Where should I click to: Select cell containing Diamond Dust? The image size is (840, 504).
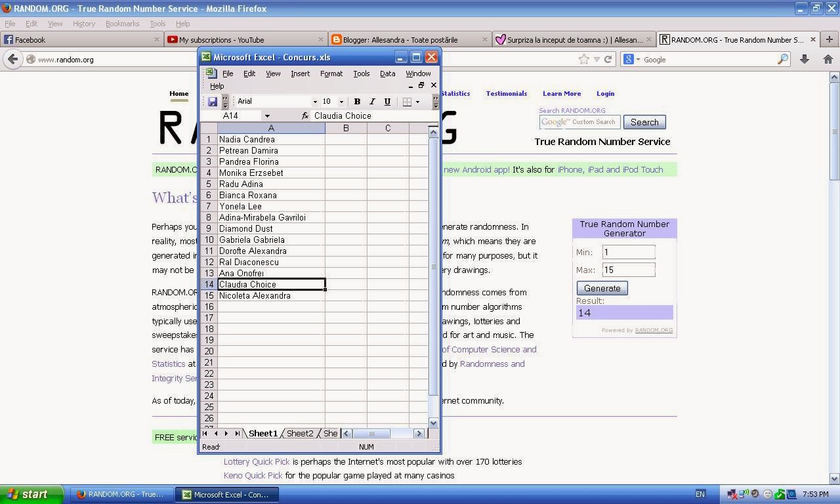coord(271,228)
